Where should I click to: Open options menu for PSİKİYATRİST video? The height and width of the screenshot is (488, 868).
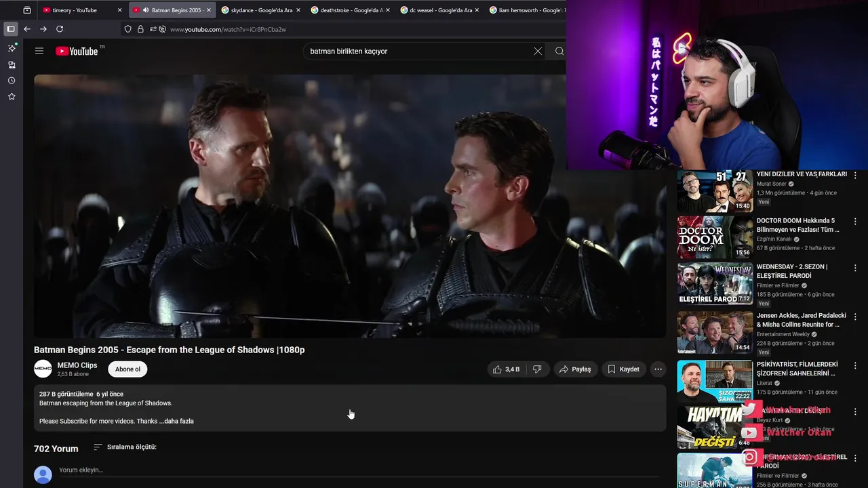[x=855, y=365]
